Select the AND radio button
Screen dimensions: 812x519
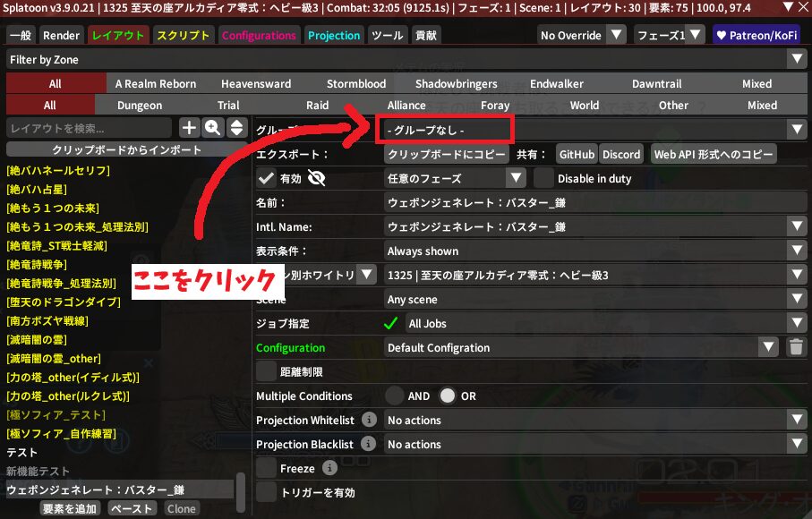pos(395,396)
